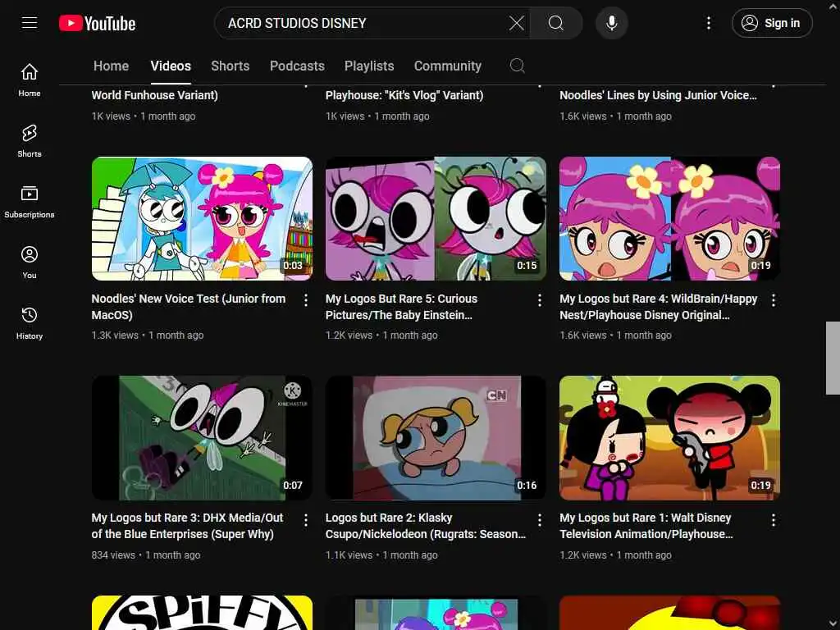This screenshot has height=630, width=840.
Task: Open the hamburger guide menu
Action: tap(30, 22)
